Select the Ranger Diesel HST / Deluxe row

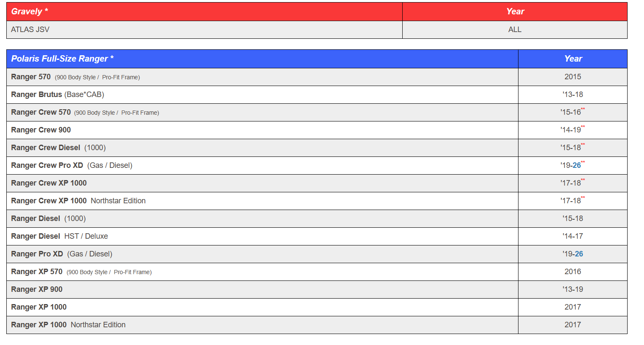coord(317,236)
